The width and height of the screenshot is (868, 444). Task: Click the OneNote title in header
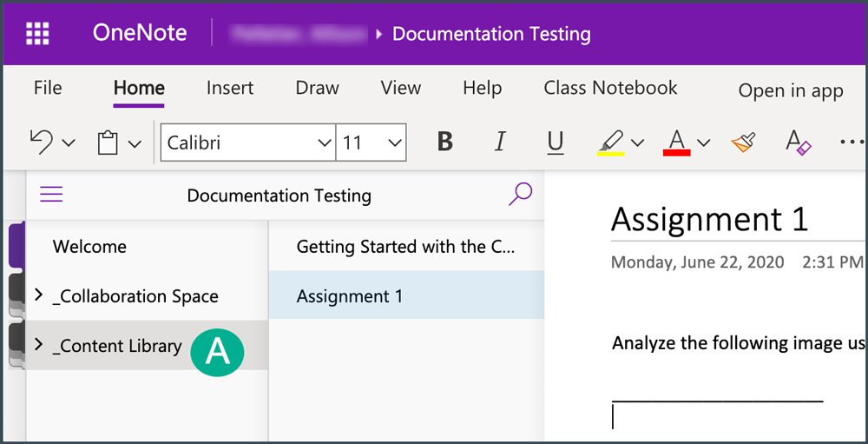pos(140,33)
